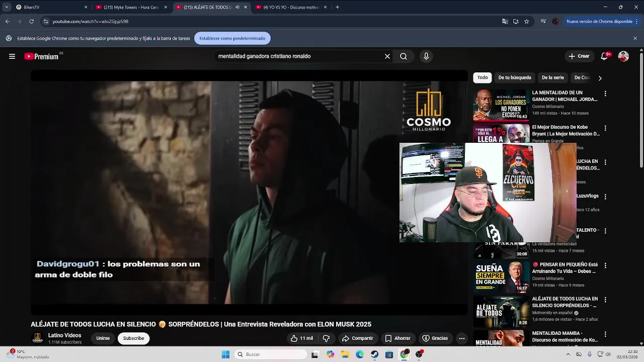Select the 'Todo' filter chip
This screenshot has width=644, height=362.
482,77
